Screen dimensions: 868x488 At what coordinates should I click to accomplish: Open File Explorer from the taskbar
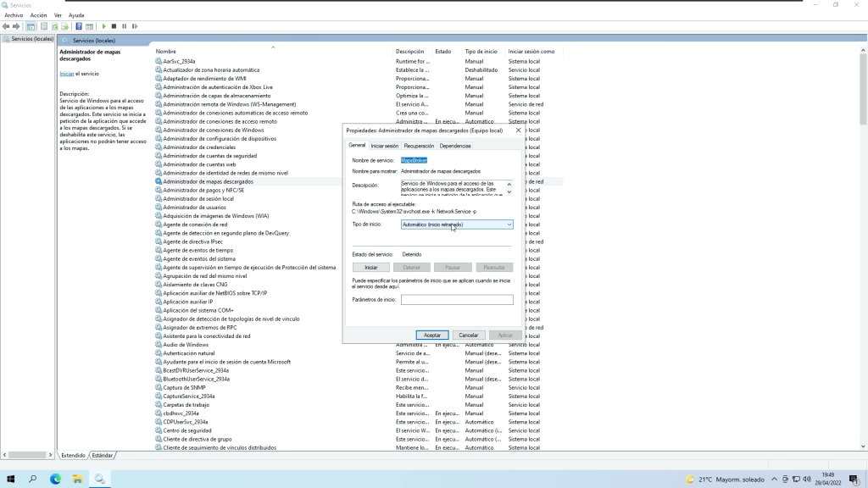[x=77, y=479]
